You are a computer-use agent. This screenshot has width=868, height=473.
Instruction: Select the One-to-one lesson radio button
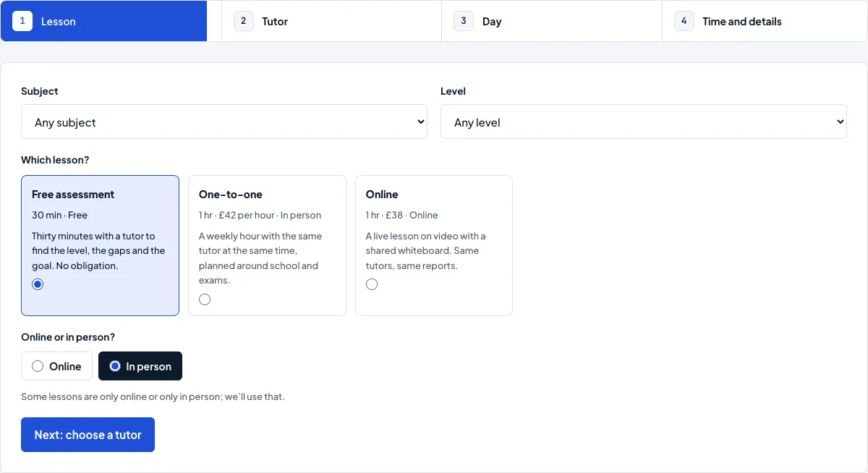click(205, 299)
